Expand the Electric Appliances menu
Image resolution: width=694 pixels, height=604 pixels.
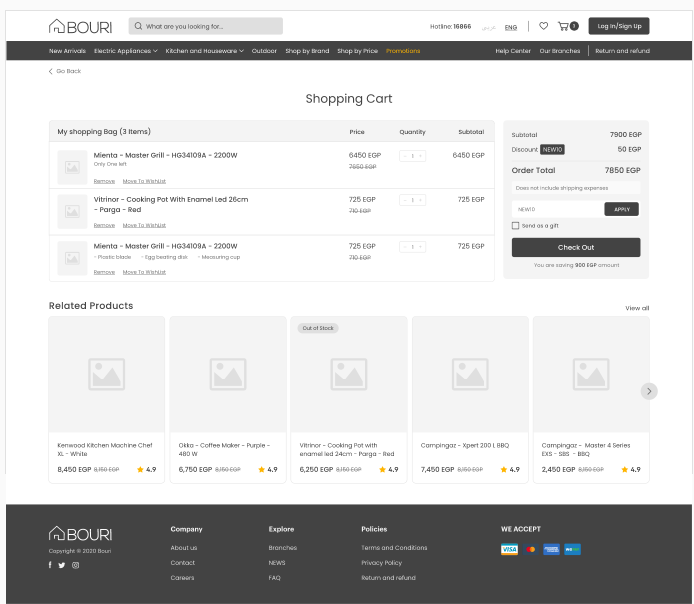[x=125, y=51]
